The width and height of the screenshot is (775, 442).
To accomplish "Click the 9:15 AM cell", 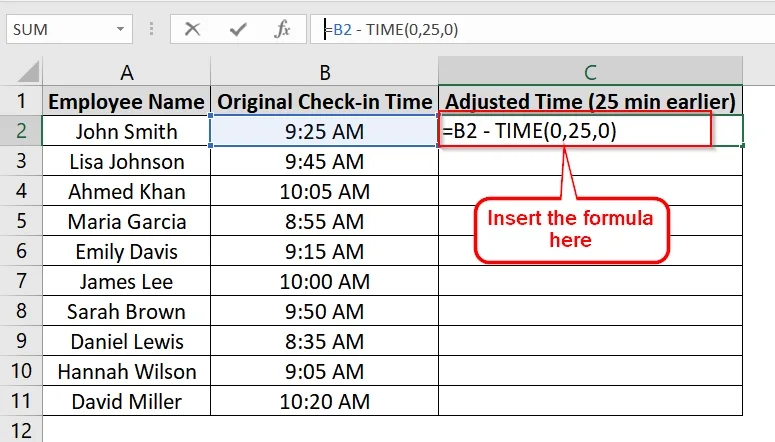I will pyautogui.click(x=324, y=251).
